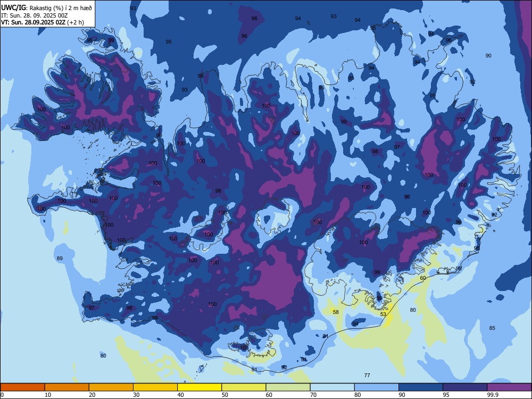The width and height of the screenshot is (532, 399).
Task: Select the 'IT: Sun. 28. 09. 2025 00Z' line
Action: tap(34, 15)
